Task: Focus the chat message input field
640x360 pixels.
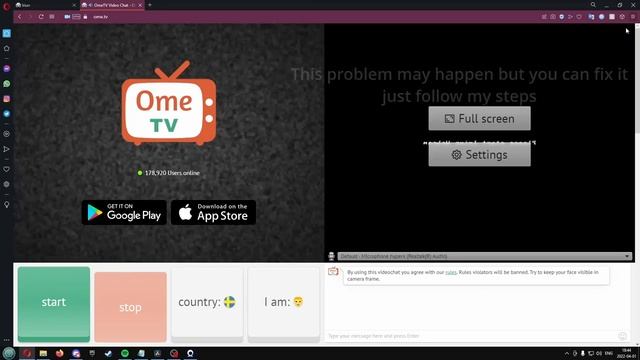Action: pyautogui.click(x=471, y=336)
